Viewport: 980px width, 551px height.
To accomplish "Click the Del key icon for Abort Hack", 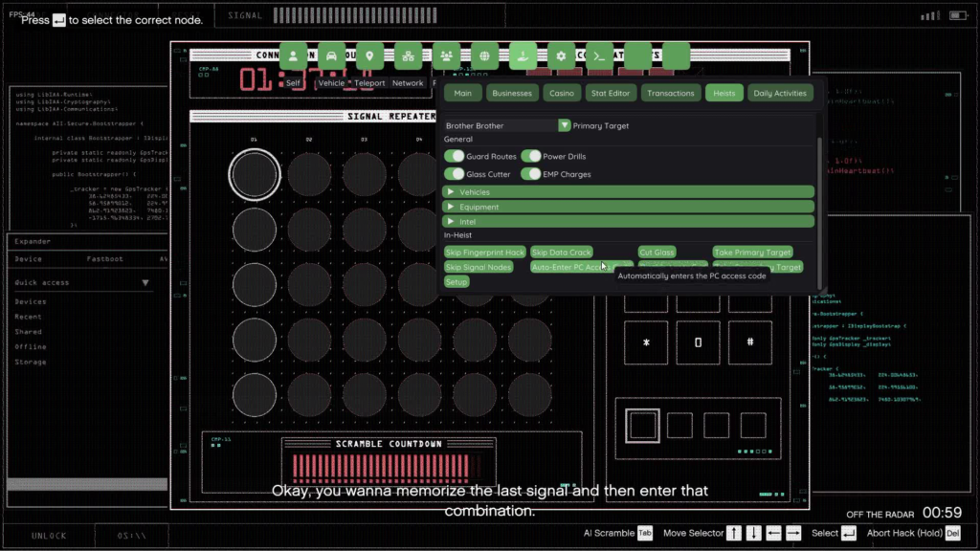I will [x=952, y=533].
